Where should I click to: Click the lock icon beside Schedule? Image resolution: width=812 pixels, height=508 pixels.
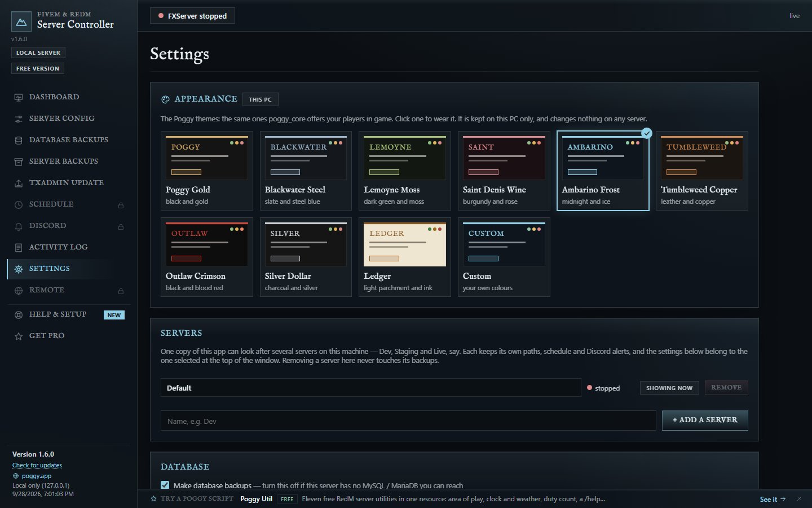click(121, 205)
